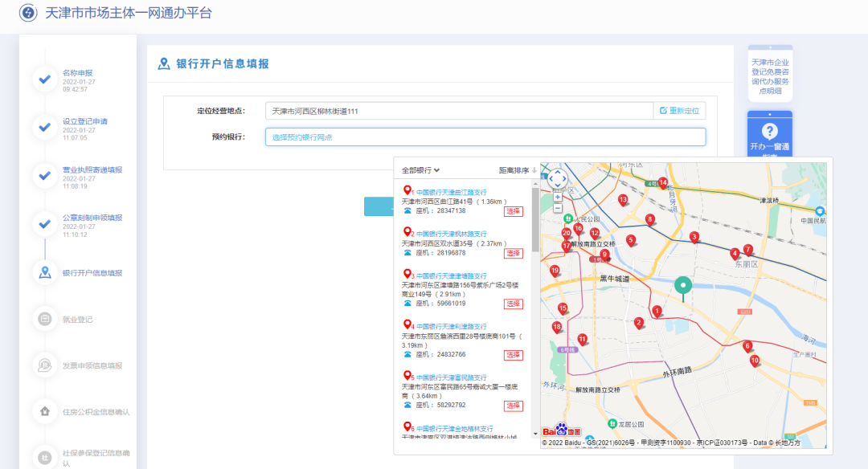Select 中国银行天津利津路支行 via 选择 button
This screenshot has width=868, height=469.
513,355
